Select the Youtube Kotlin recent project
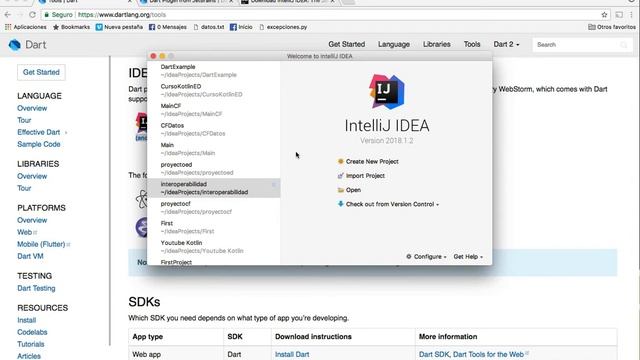Viewport: 640px width, 360px height. click(x=213, y=247)
